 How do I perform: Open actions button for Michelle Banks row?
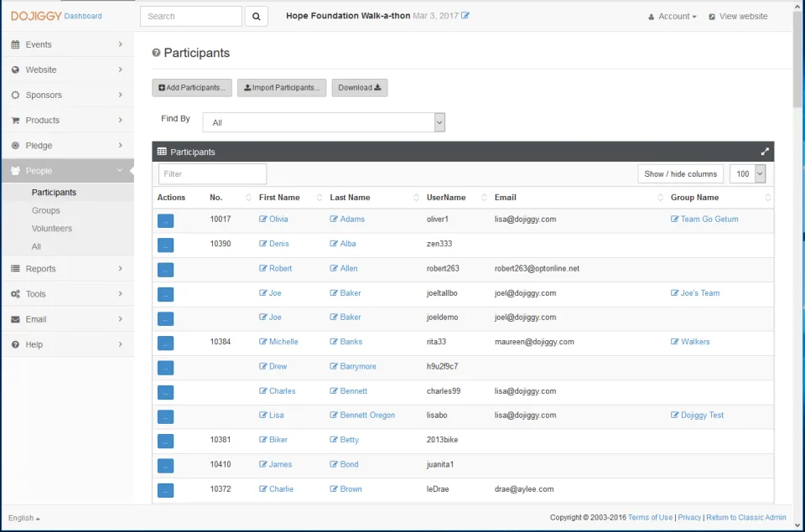click(165, 343)
